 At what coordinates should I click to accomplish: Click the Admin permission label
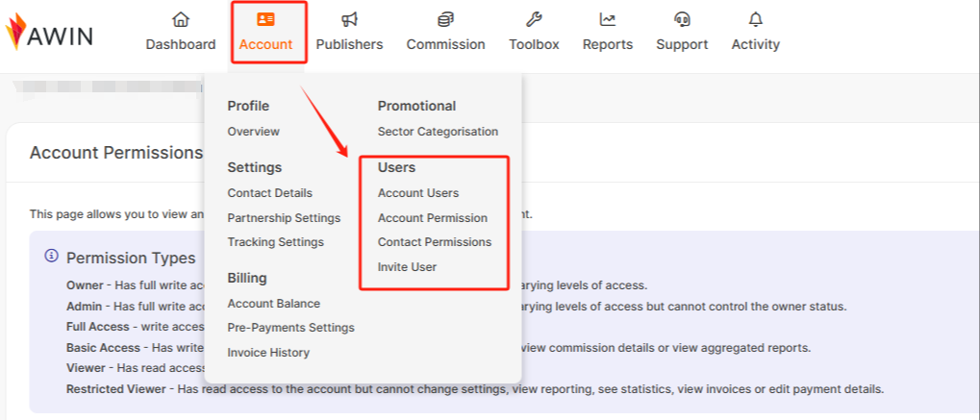84,307
